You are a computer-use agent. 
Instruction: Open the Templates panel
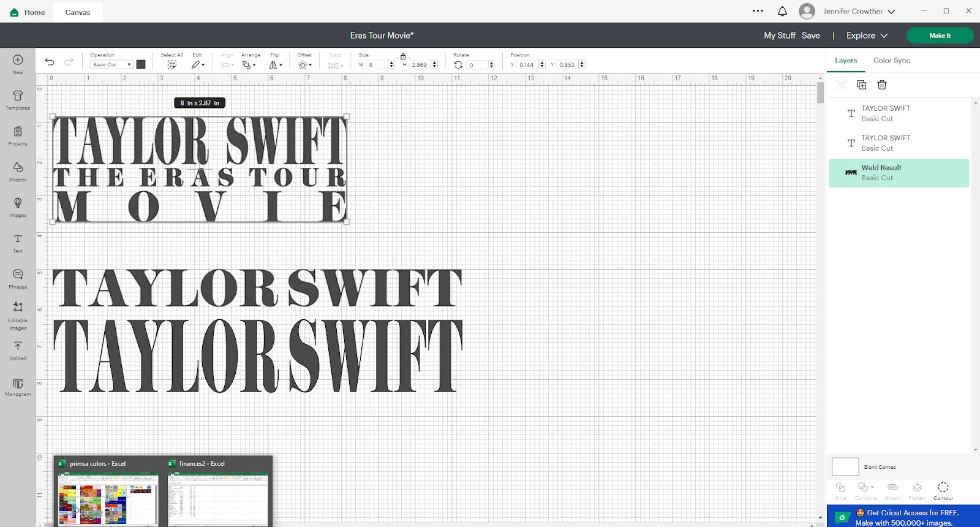18,96
